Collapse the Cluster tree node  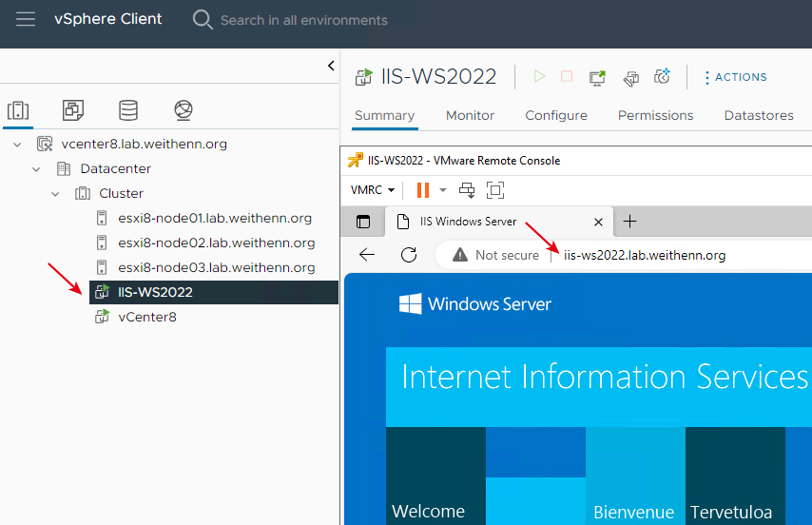click(55, 194)
